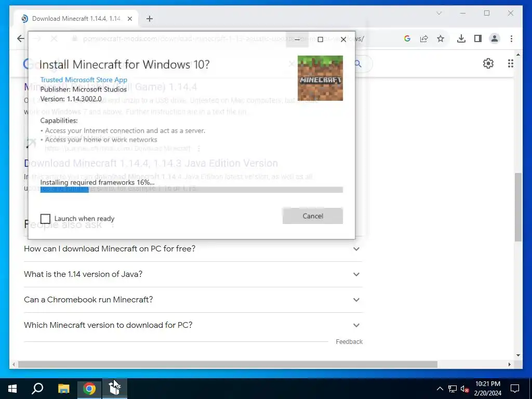Open Chrome three-dot menu
The image size is (532, 399).
pyautogui.click(x=511, y=38)
